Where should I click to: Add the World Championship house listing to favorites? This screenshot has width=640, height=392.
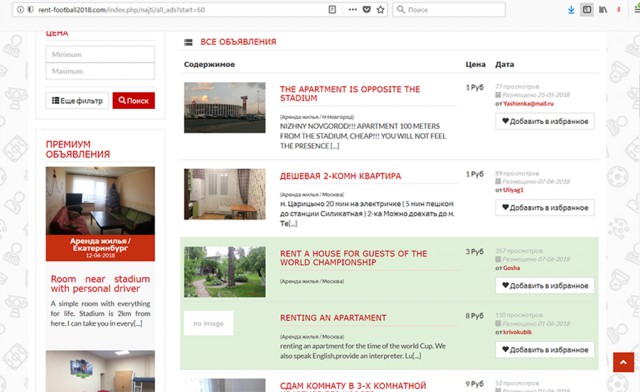(x=545, y=285)
